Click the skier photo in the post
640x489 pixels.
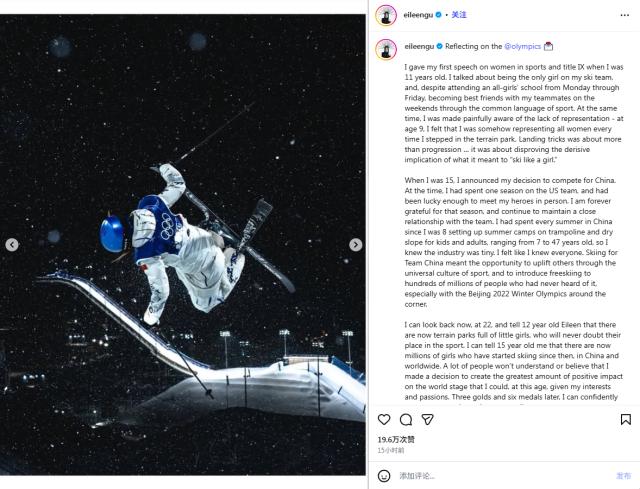tap(183, 245)
